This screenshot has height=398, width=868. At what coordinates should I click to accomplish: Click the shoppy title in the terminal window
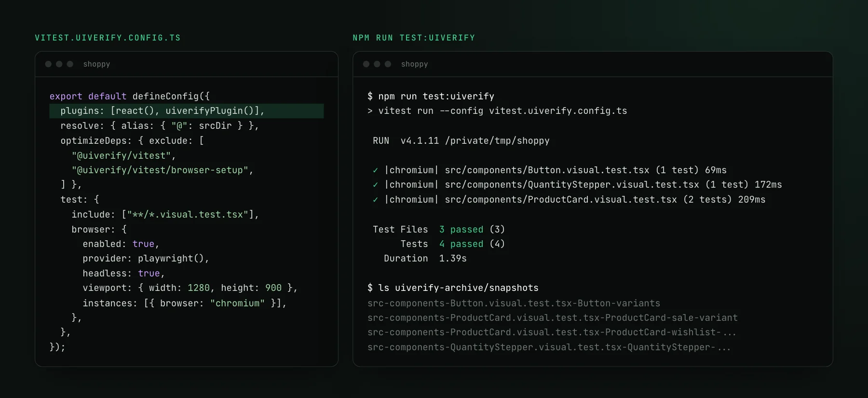click(414, 64)
